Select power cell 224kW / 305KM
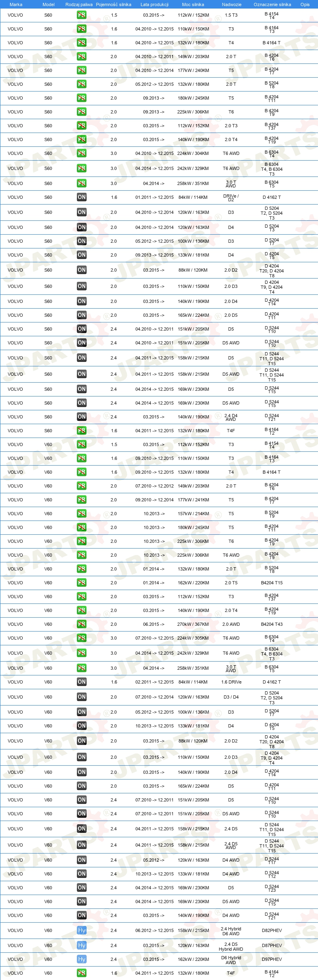 pyautogui.click(x=193, y=638)
